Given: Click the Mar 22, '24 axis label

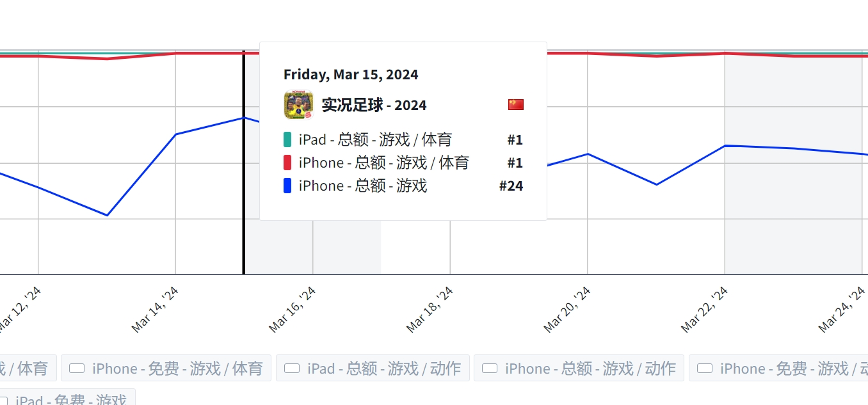Looking at the screenshot, I should 705,310.
